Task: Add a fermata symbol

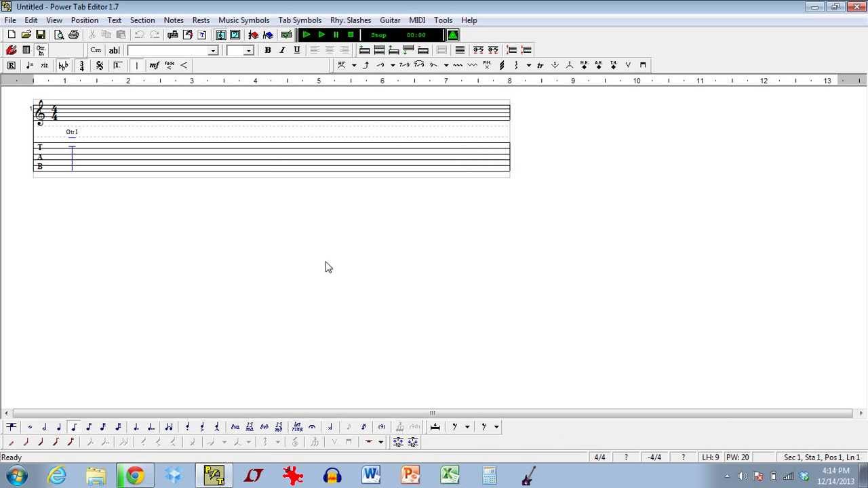Action: 312,427
